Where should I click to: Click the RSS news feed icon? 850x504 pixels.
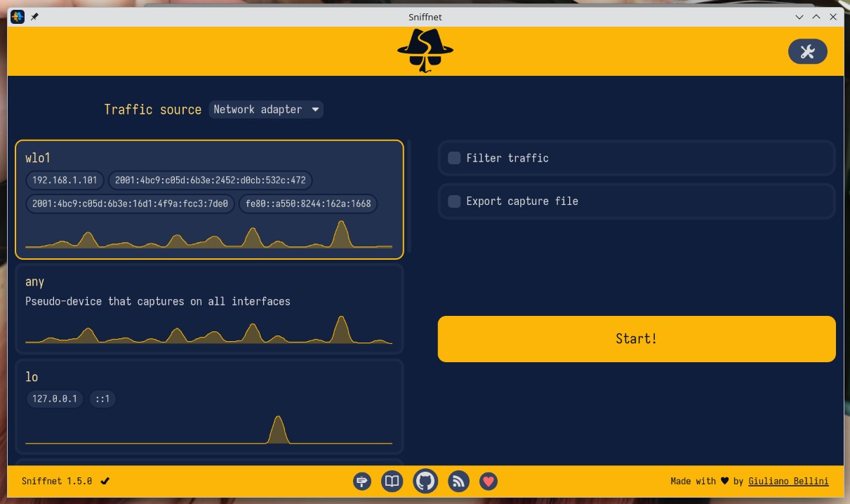click(x=458, y=481)
